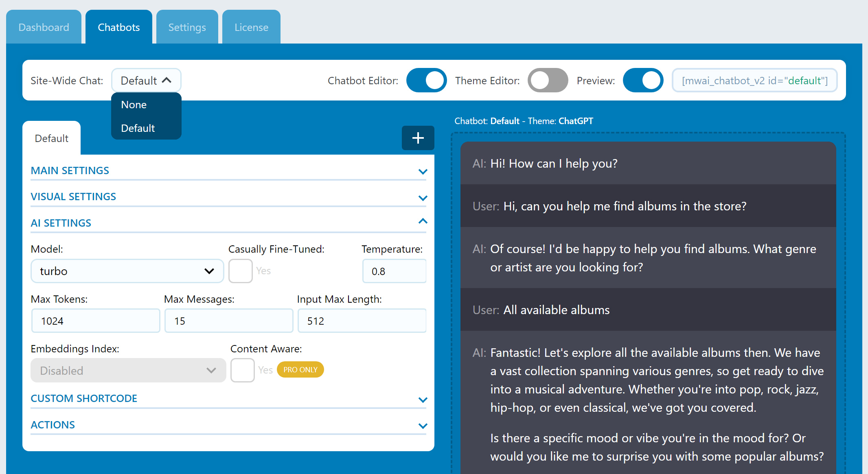Click the PRO ONLY badge
Screen dimensions: 868x474
300,369
